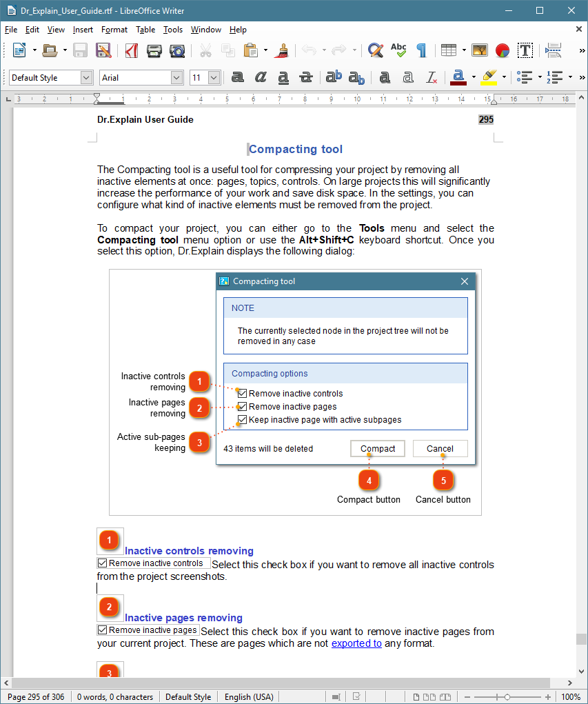This screenshot has height=704, width=588.
Task: Click the 'Page 295 of 306' status field
Action: coord(36,697)
